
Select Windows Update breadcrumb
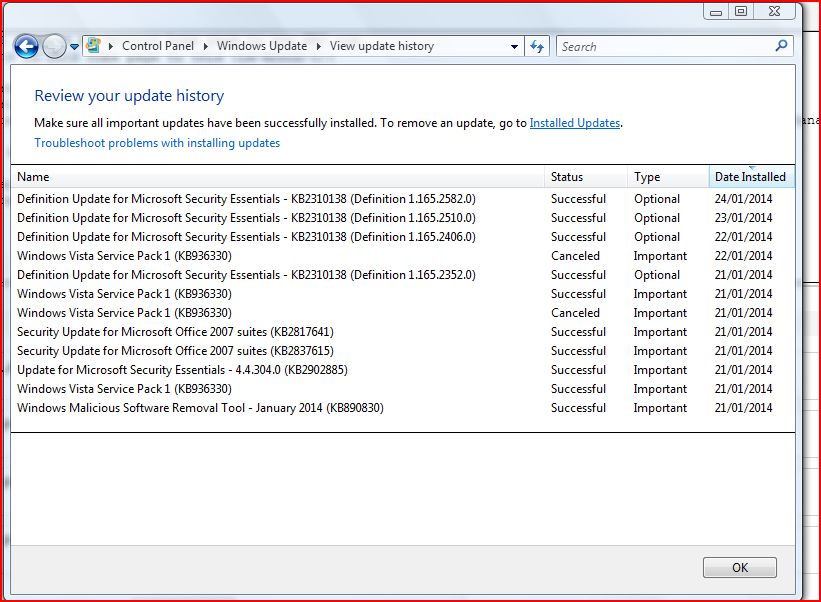[262, 46]
